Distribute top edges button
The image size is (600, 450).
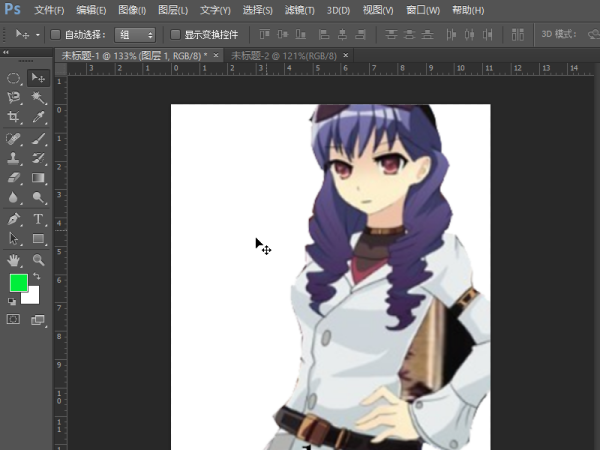coord(391,34)
